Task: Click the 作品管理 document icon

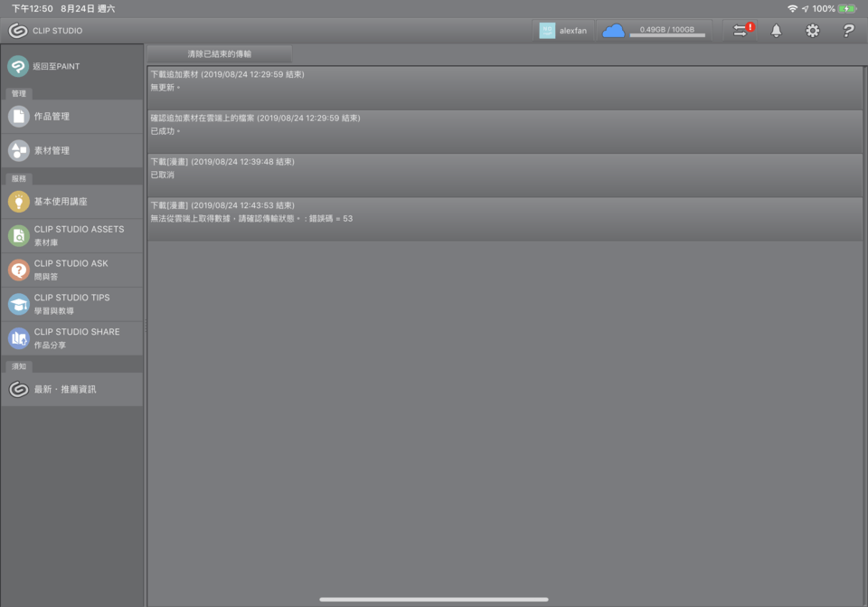Action: (19, 117)
